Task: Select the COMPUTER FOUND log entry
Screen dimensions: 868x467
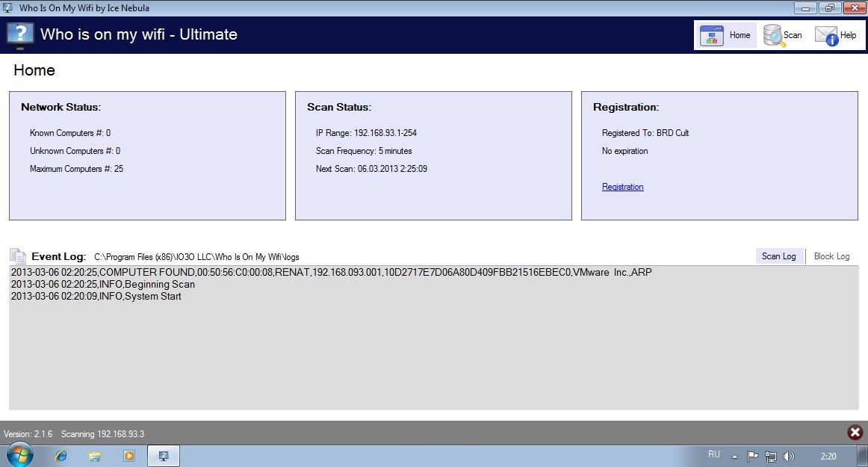Action: point(331,272)
